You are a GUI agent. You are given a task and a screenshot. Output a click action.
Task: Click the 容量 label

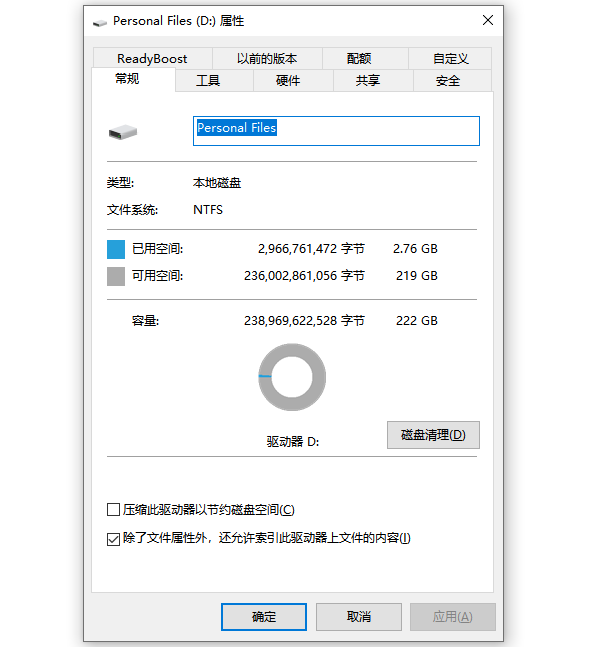[x=145, y=321]
